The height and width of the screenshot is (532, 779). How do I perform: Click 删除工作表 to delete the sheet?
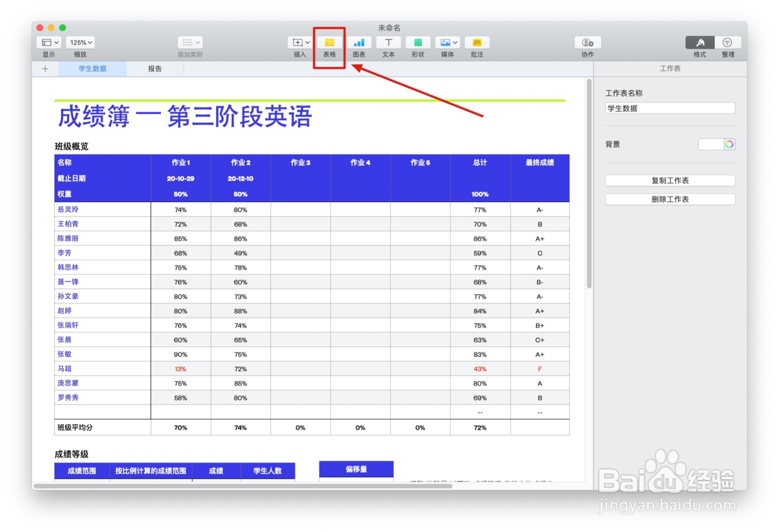(x=670, y=199)
